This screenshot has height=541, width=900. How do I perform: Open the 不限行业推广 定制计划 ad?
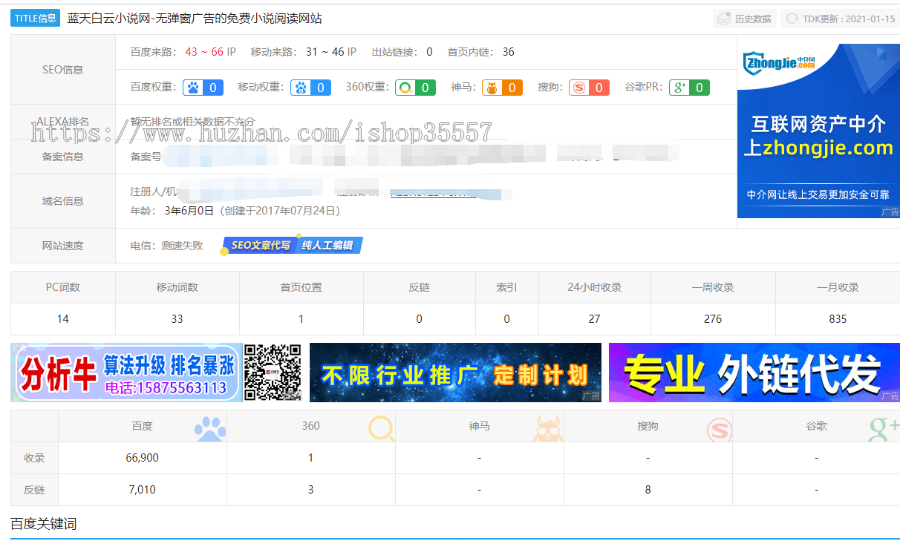[455, 372]
